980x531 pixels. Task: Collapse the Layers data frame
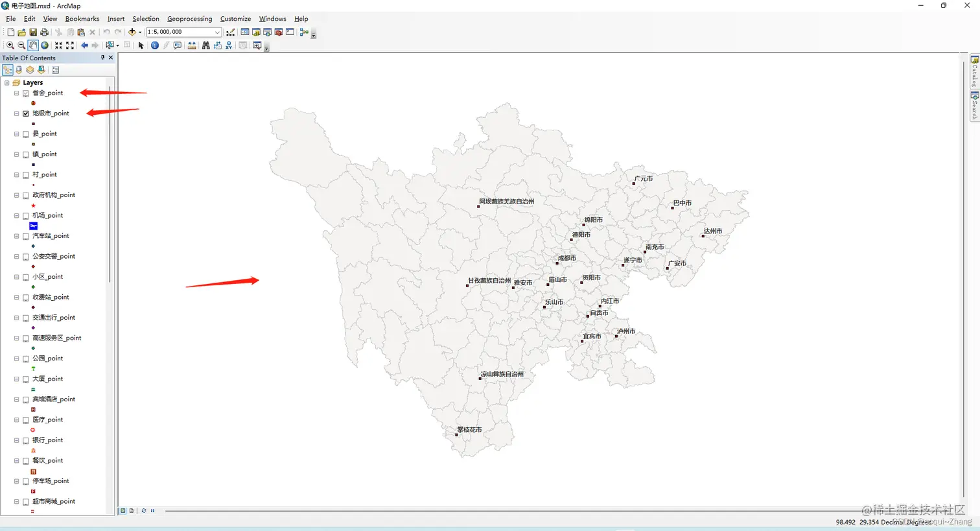pos(6,83)
